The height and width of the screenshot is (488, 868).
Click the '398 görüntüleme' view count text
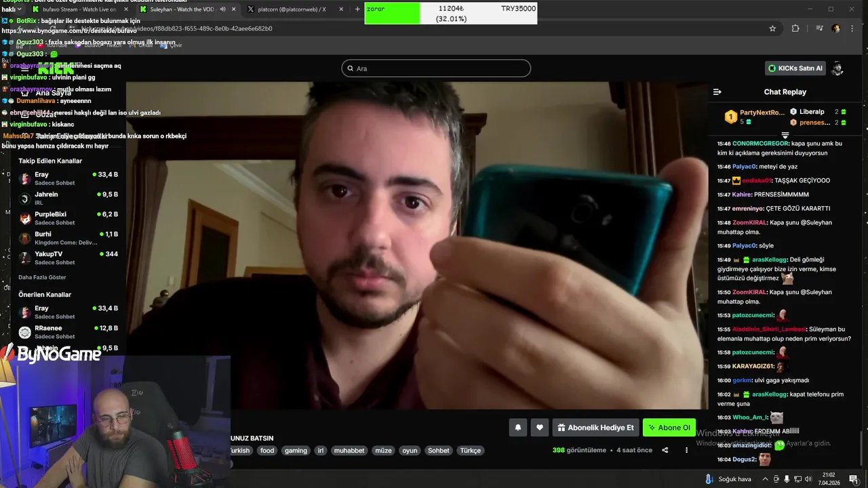click(579, 450)
